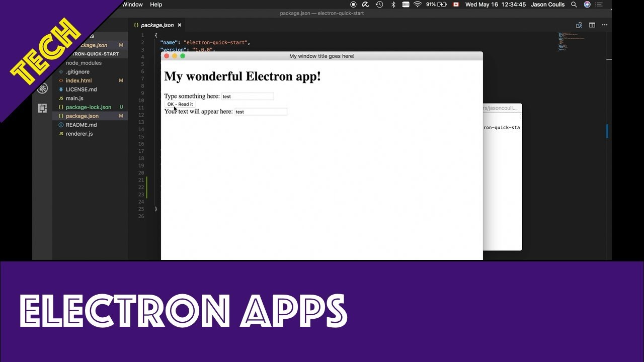Click the editor minimap preview
The width and height of the screenshot is (644, 362).
(572, 41)
